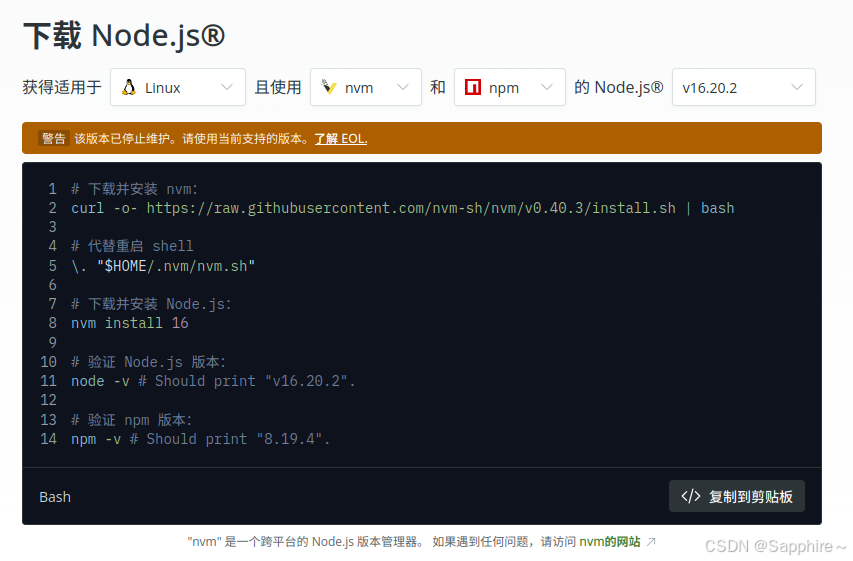The width and height of the screenshot is (853, 561).
Task: Expand the chevron in the nvm selector
Action: [403, 87]
